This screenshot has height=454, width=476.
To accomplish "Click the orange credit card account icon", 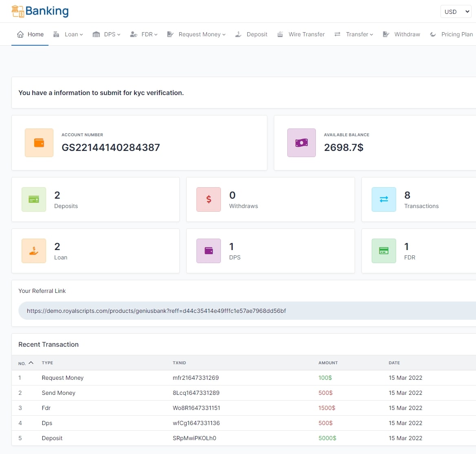I will pyautogui.click(x=39, y=143).
